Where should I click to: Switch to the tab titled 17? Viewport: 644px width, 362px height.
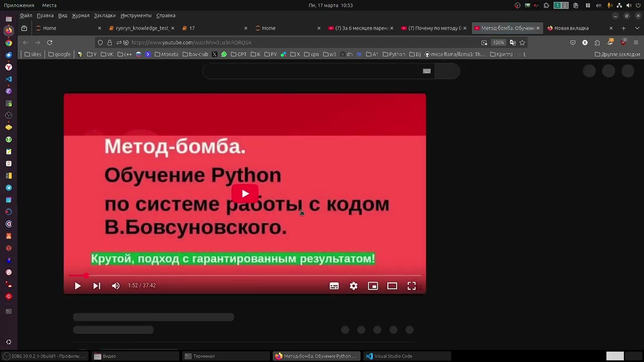coord(214,28)
